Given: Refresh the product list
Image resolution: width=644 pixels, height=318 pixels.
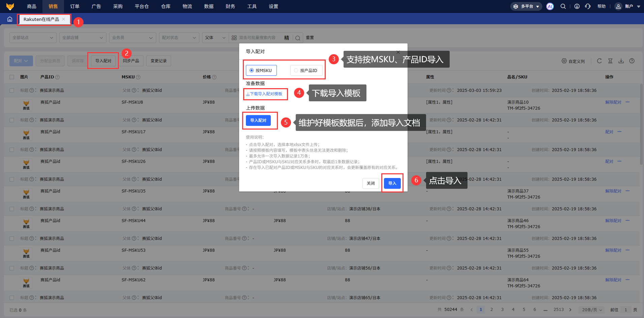Looking at the screenshot, I should point(599,61).
